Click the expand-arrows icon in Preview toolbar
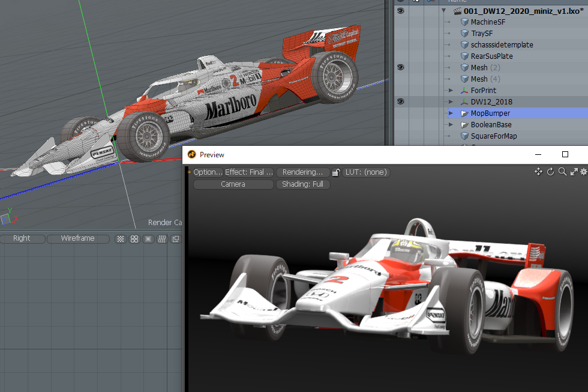Viewport: 588px width, 392px height. click(x=574, y=172)
